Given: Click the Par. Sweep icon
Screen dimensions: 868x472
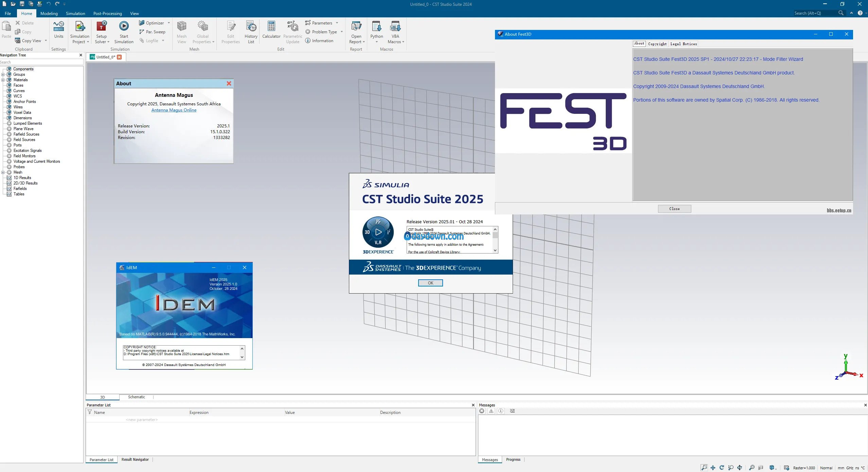Looking at the screenshot, I should (142, 32).
